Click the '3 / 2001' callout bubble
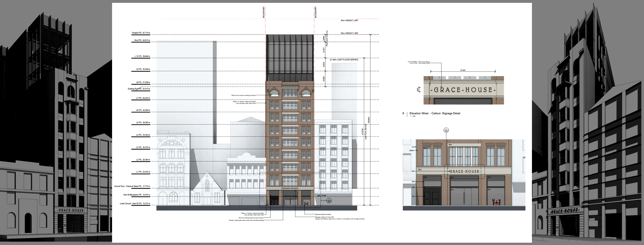 point(446,130)
